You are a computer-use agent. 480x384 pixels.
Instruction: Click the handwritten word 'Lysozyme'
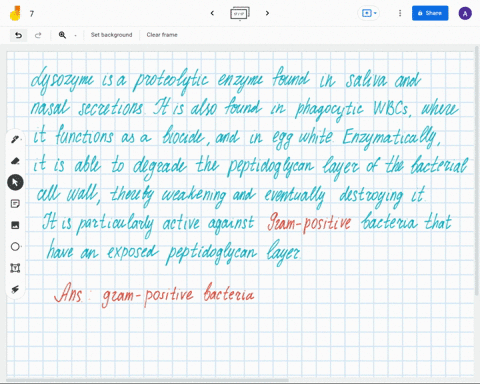pos(62,81)
